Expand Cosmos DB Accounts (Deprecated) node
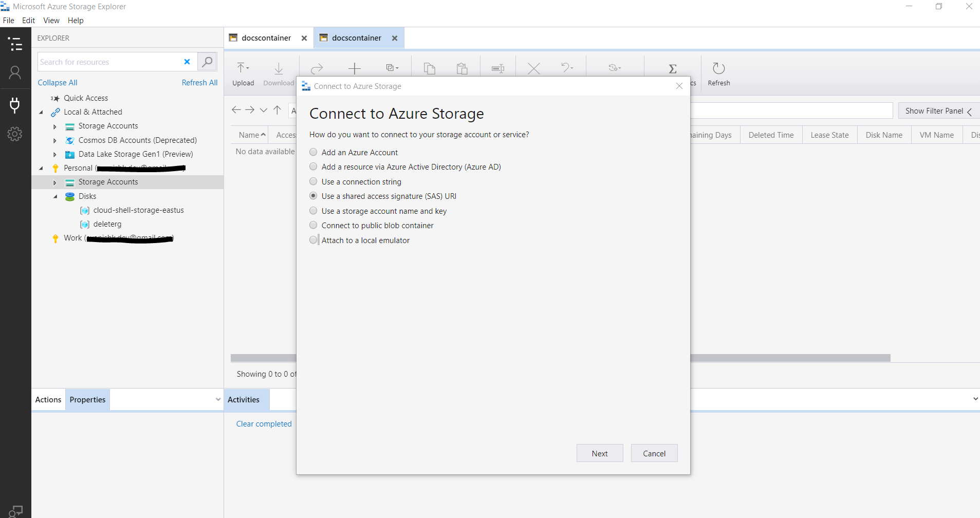Viewport: 980px width, 518px height. 55,140
